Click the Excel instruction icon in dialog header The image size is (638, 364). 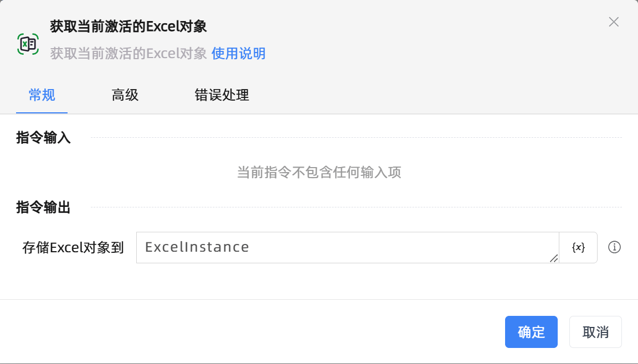(29, 43)
